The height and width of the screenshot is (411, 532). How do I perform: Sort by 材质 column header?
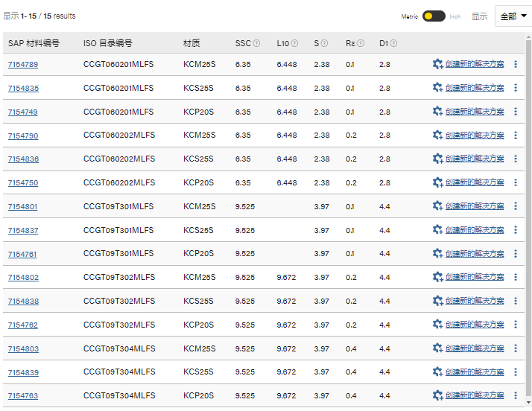point(191,43)
